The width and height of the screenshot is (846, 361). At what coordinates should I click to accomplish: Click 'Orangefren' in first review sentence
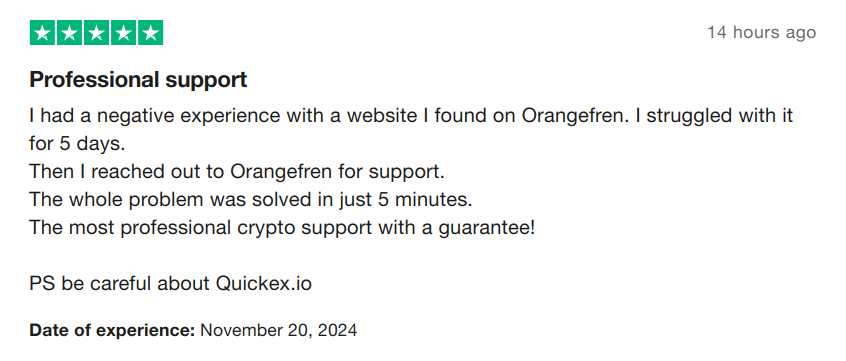click(572, 116)
